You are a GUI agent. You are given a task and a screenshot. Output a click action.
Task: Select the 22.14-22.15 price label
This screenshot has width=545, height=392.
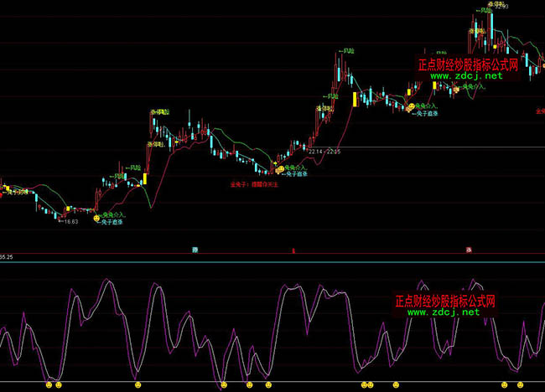click(323, 152)
